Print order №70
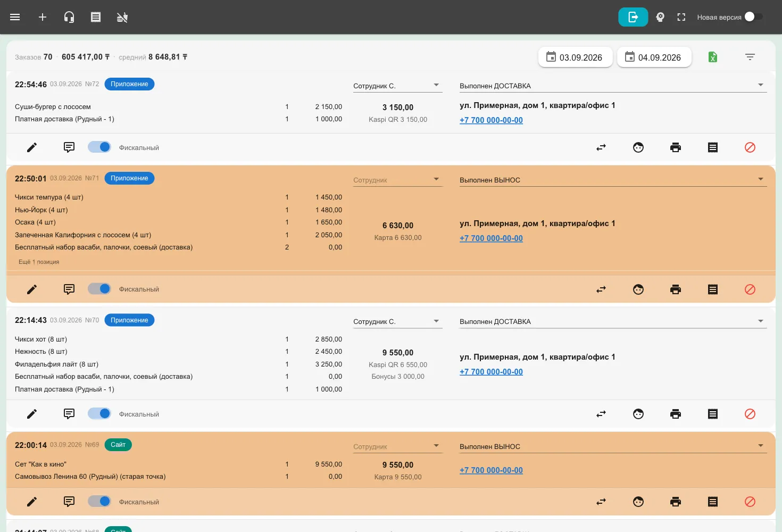 point(676,414)
